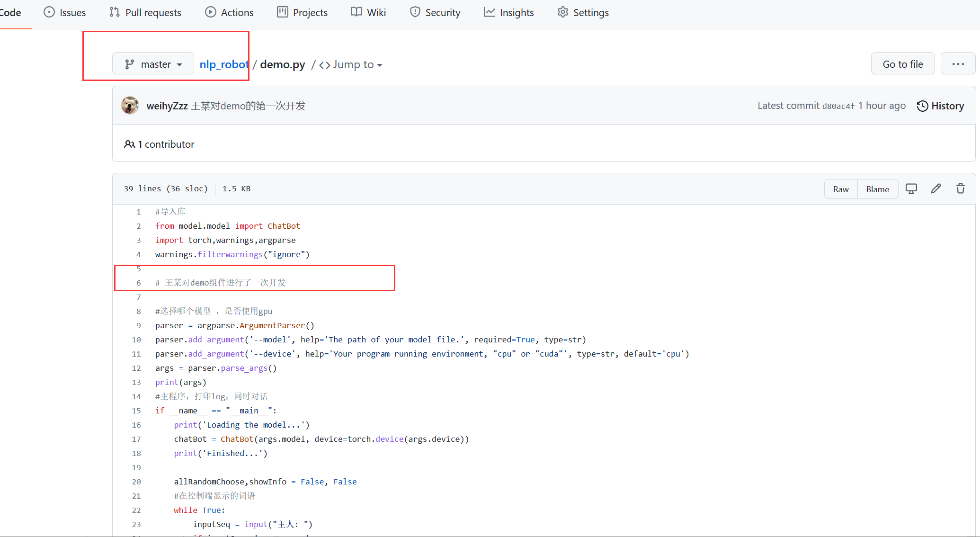Open the Wiki tab
The height and width of the screenshot is (537, 980).
368,13
